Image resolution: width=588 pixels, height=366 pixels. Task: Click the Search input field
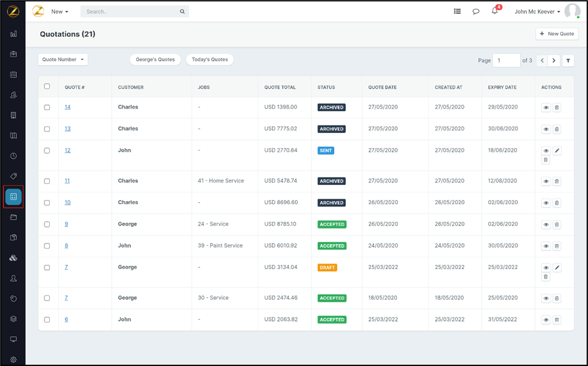pyautogui.click(x=131, y=11)
